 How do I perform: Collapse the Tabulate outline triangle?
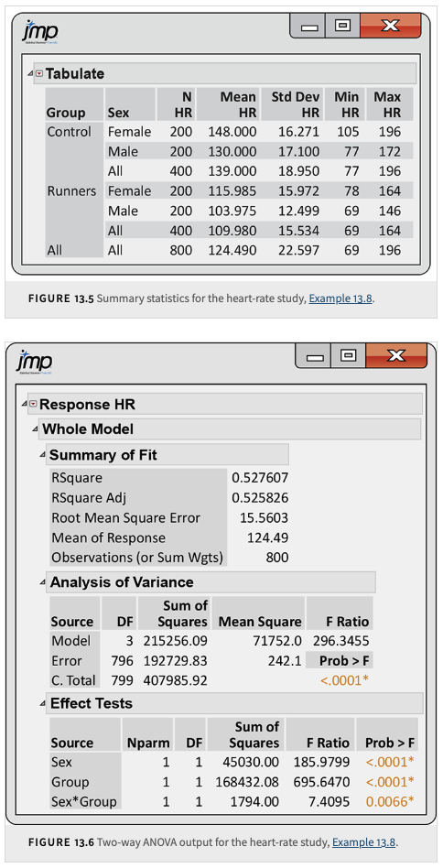click(30, 74)
